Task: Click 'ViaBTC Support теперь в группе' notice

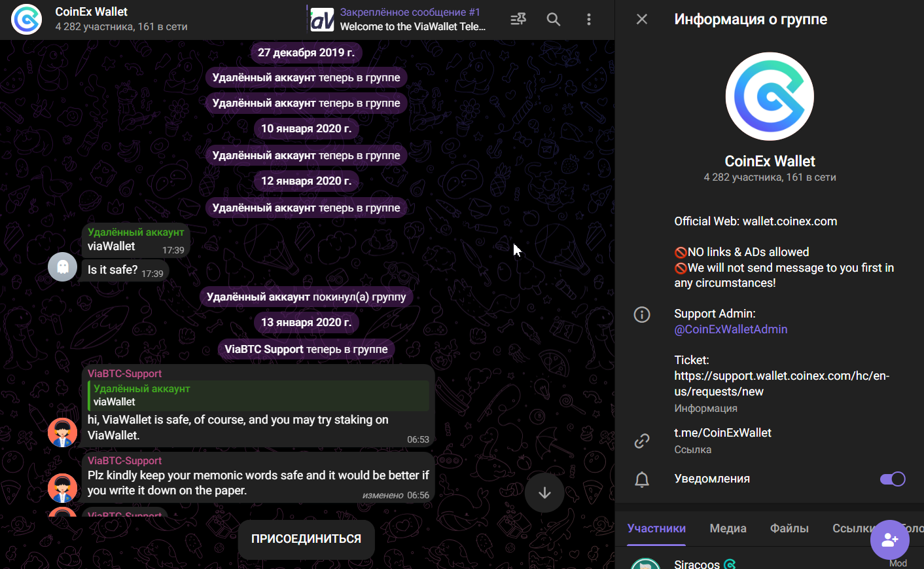Action: pos(306,349)
